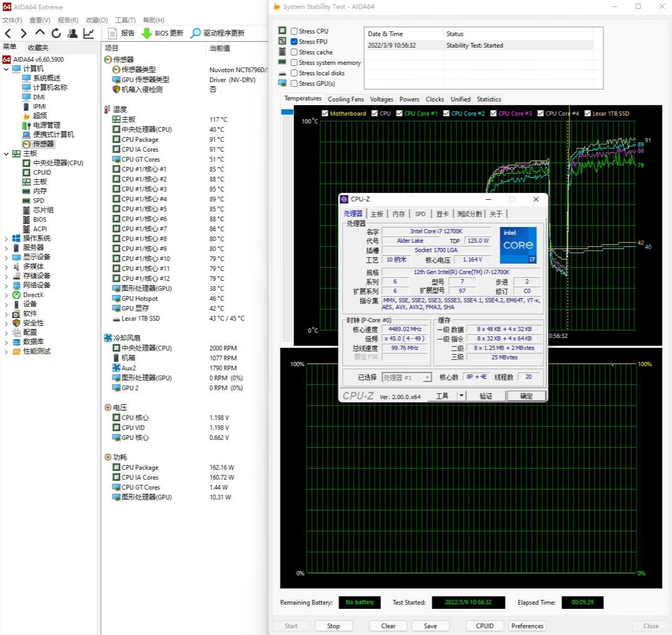672x635 pixels.
Task: Click CPUID button in stability test
Action: (x=484, y=626)
